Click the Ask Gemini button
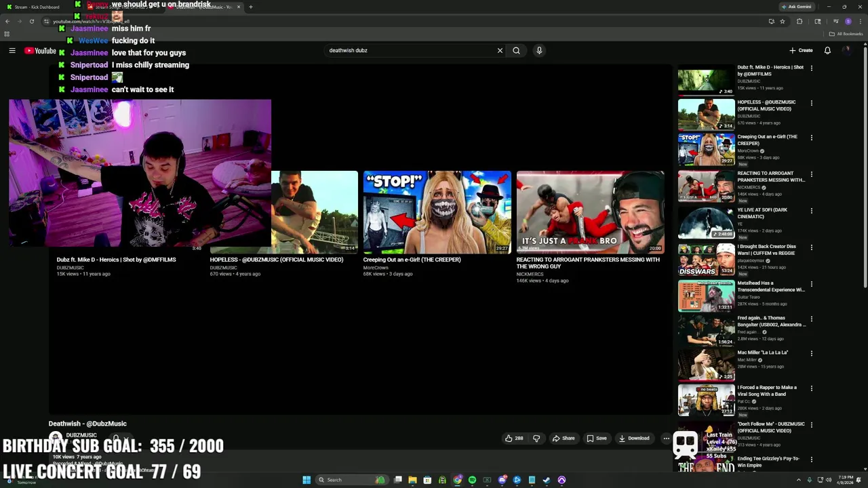Screen dimensions: 868x488 tap(796, 7)
